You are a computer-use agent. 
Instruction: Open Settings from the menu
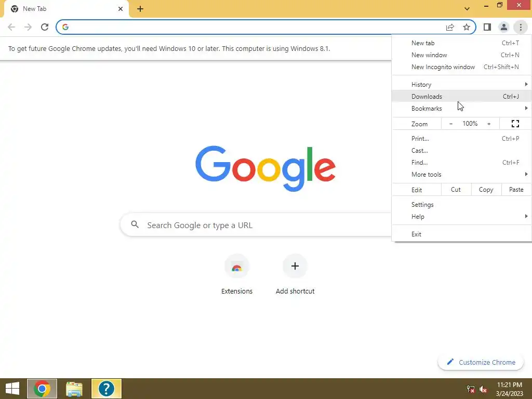pos(461,205)
